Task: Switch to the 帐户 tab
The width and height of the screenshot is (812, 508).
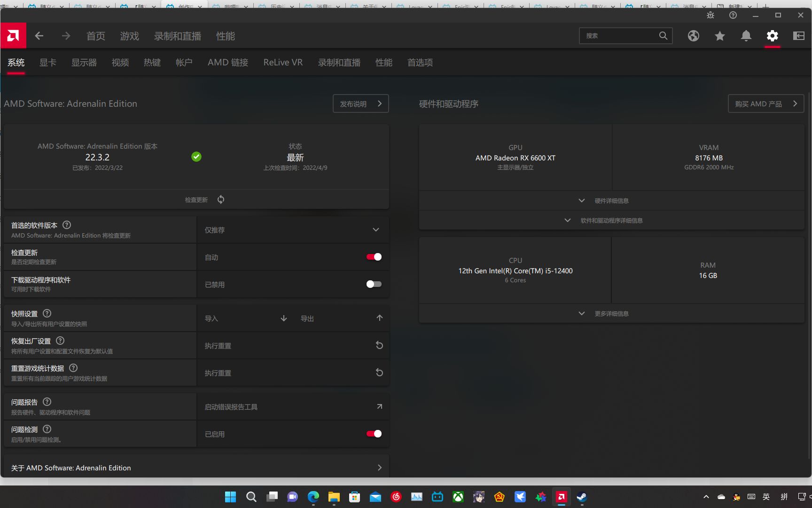Action: [184, 63]
